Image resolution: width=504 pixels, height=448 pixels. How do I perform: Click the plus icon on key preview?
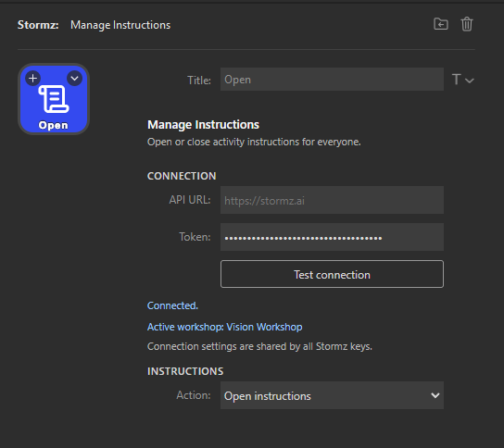pyautogui.click(x=32, y=79)
